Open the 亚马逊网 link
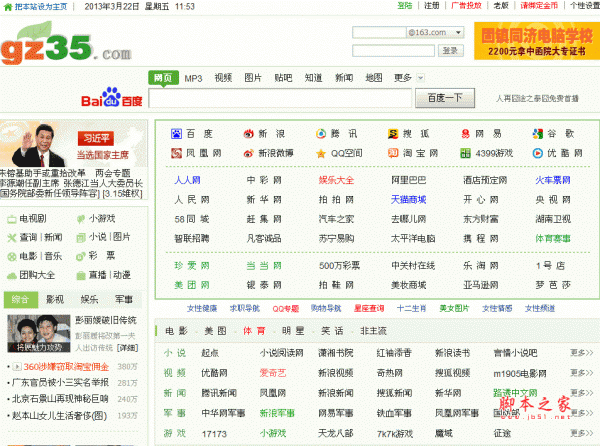The height and width of the screenshot is (446, 600). click(x=481, y=285)
